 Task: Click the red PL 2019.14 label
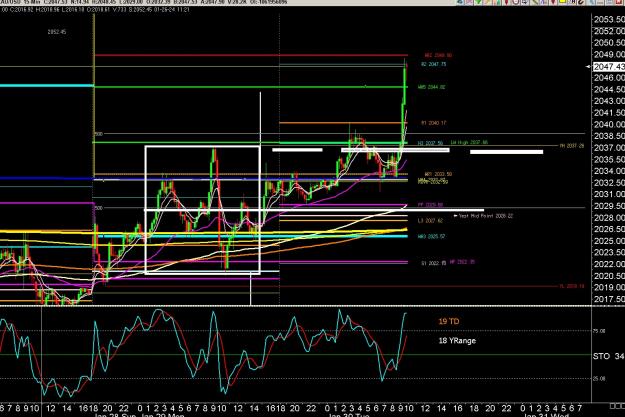572,286
